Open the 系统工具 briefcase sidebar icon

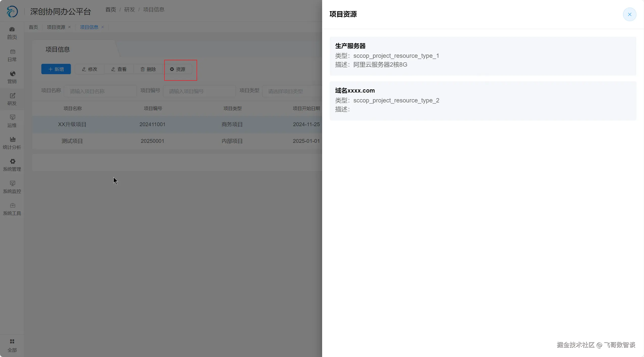[12, 206]
